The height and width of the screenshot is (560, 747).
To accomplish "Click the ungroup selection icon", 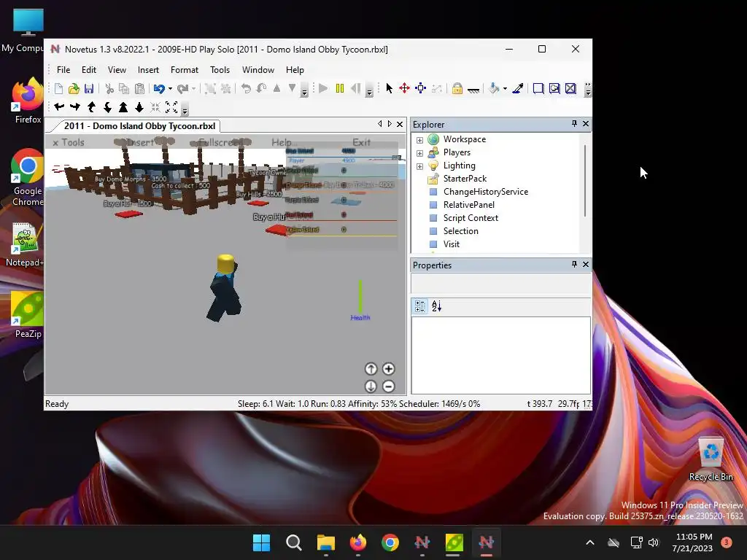I will 226,88.
